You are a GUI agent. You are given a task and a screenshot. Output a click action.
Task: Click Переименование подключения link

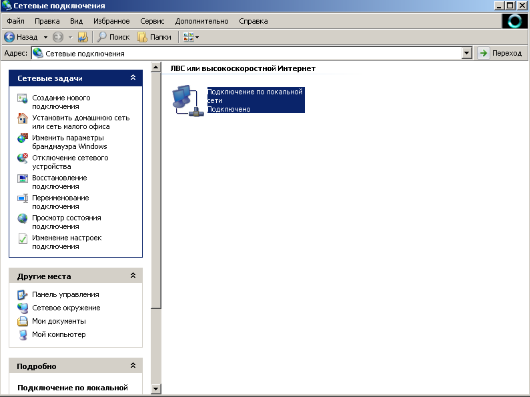pos(61,202)
